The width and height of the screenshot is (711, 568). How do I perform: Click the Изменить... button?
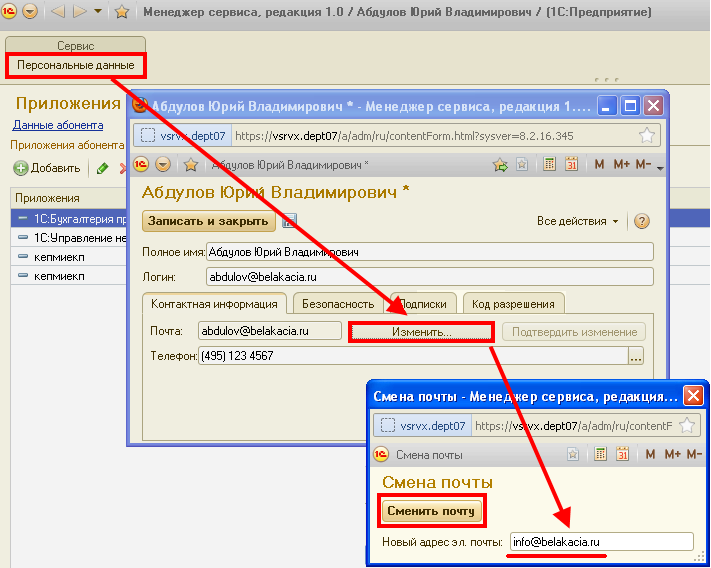click(421, 332)
